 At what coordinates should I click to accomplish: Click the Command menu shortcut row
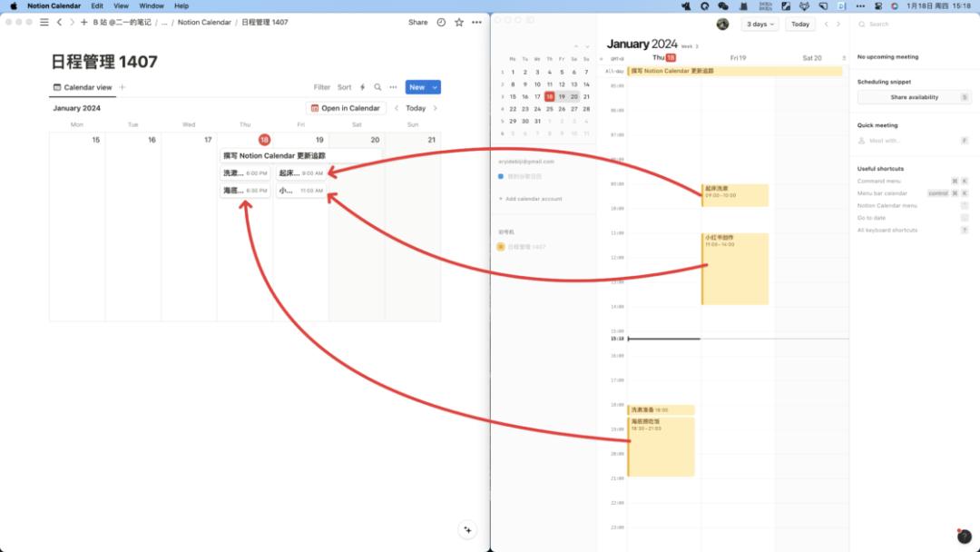pyautogui.click(x=913, y=182)
